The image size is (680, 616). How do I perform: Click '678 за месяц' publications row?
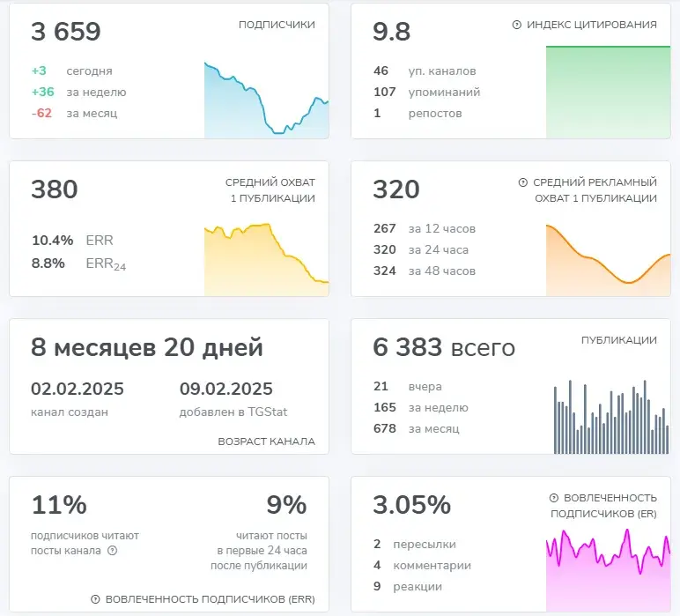click(417, 428)
